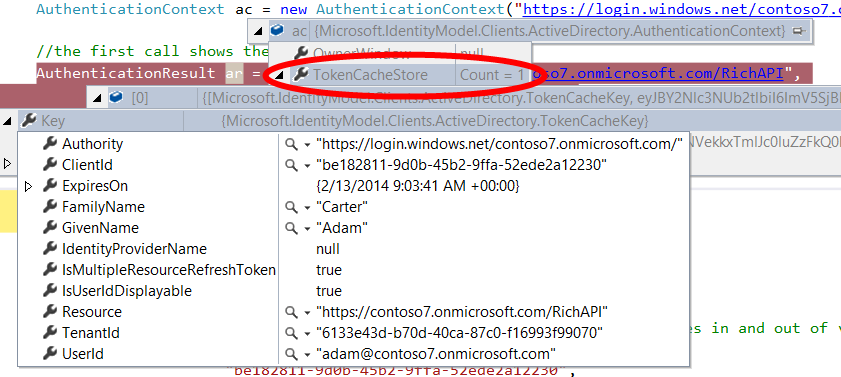
Task: Click the magnifier icon next to Authority value
Action: pyautogui.click(x=291, y=144)
